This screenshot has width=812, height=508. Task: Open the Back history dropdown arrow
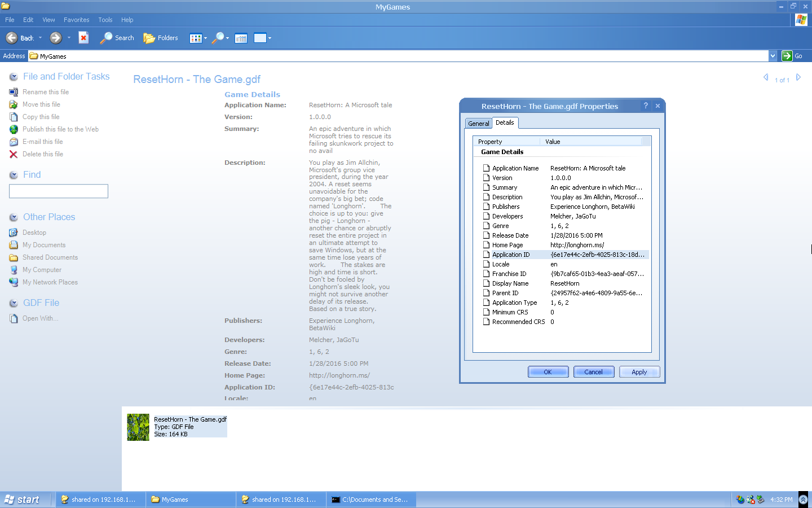[41, 38]
